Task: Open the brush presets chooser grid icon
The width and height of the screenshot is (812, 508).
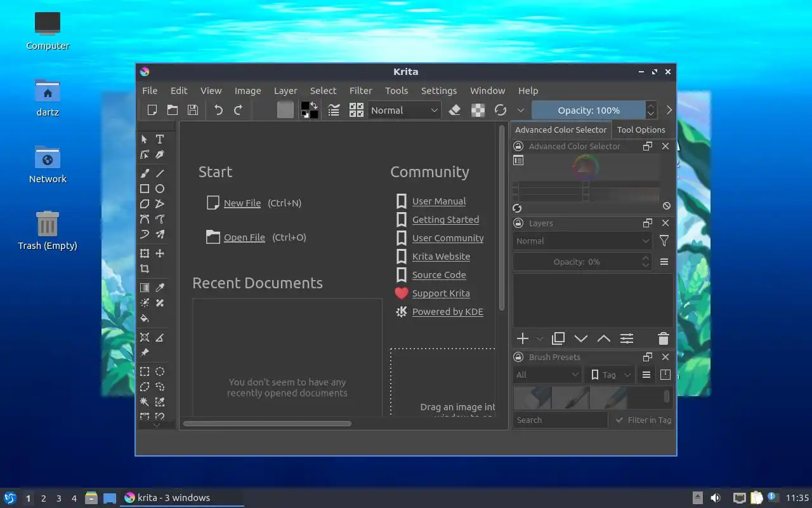Action: pyautogui.click(x=356, y=110)
